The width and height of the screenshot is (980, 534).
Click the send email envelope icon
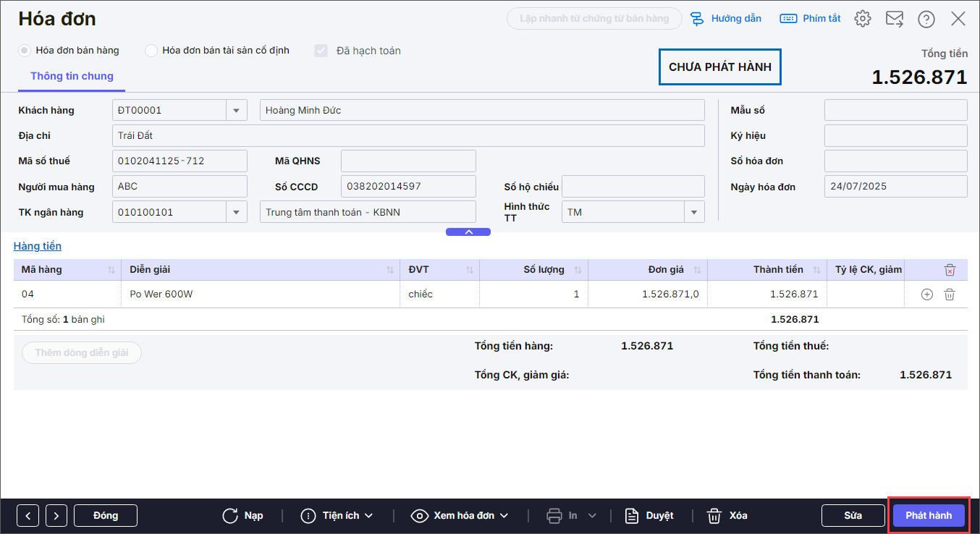click(x=894, y=19)
